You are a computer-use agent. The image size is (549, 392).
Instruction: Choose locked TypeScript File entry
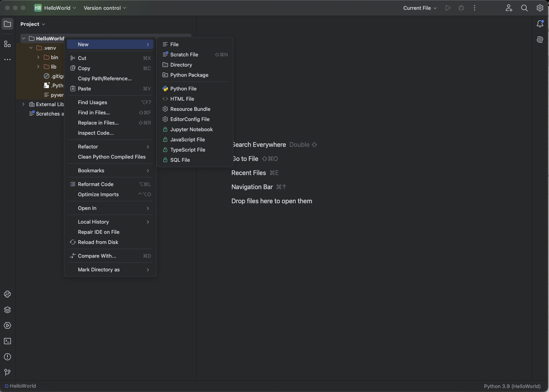[x=195, y=150]
